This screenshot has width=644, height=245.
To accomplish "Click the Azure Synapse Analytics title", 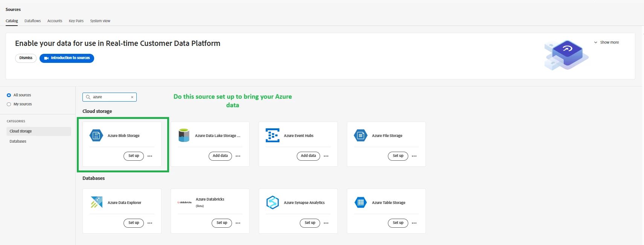I will (x=304, y=203).
